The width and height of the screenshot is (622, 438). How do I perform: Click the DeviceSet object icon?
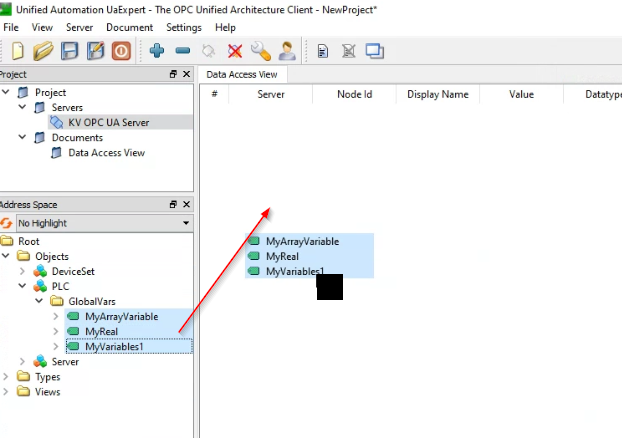pyautogui.click(x=40, y=271)
